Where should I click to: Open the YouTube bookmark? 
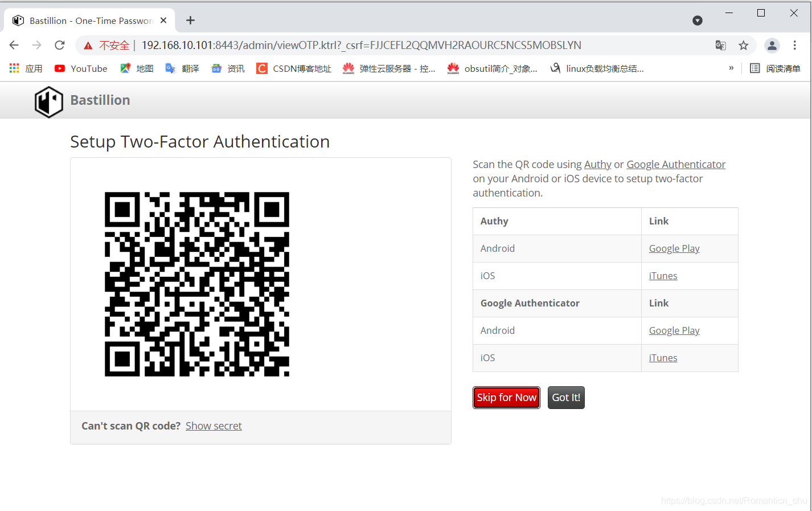pyautogui.click(x=80, y=68)
